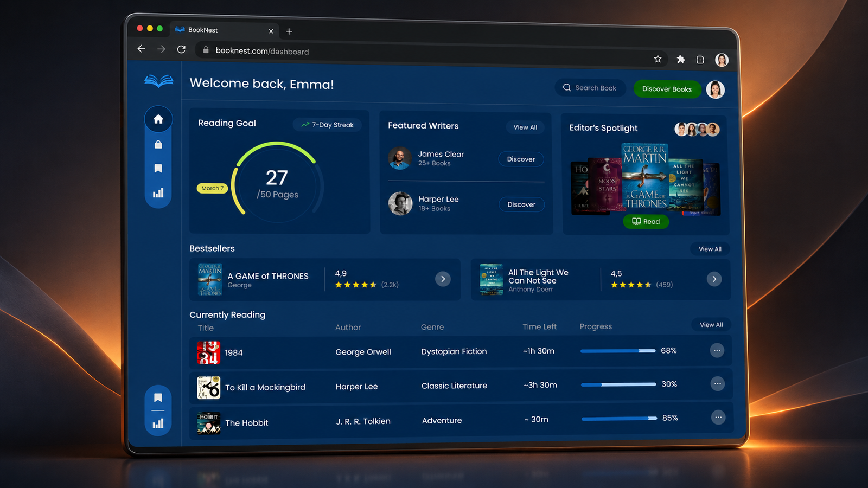Open the more options menu for The Hobbit

(718, 418)
